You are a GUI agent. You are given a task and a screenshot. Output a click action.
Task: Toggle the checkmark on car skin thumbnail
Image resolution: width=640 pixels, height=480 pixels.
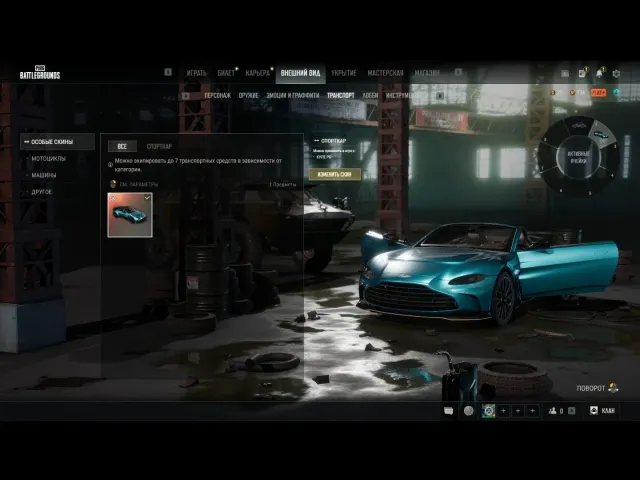(147, 198)
